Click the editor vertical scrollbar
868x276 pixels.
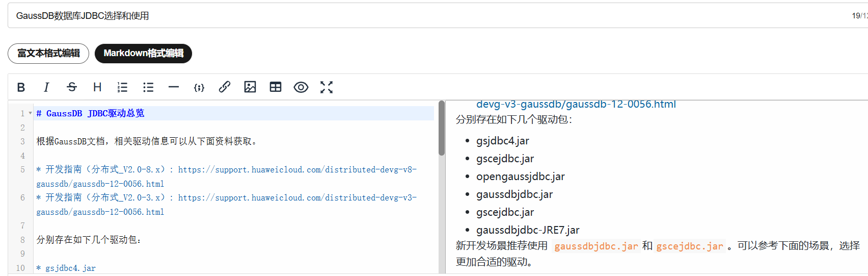[442, 129]
